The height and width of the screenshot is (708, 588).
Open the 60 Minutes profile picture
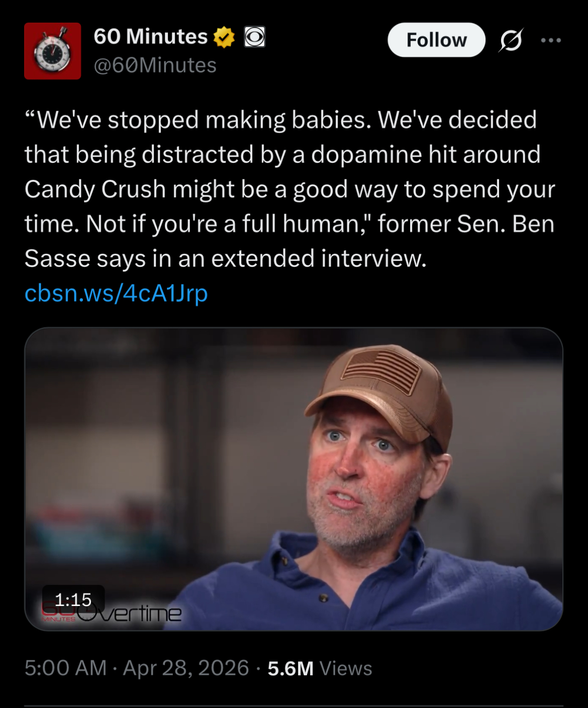pos(52,51)
